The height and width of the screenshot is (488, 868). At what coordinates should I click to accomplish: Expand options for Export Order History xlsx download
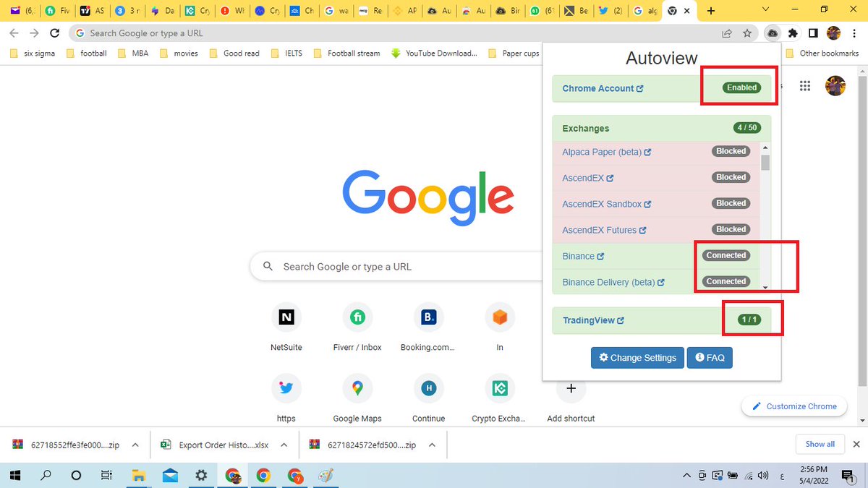(x=284, y=445)
